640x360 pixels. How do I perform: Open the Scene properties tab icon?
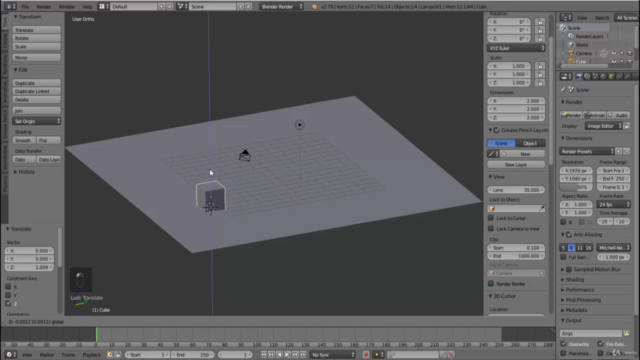[x=595, y=76]
